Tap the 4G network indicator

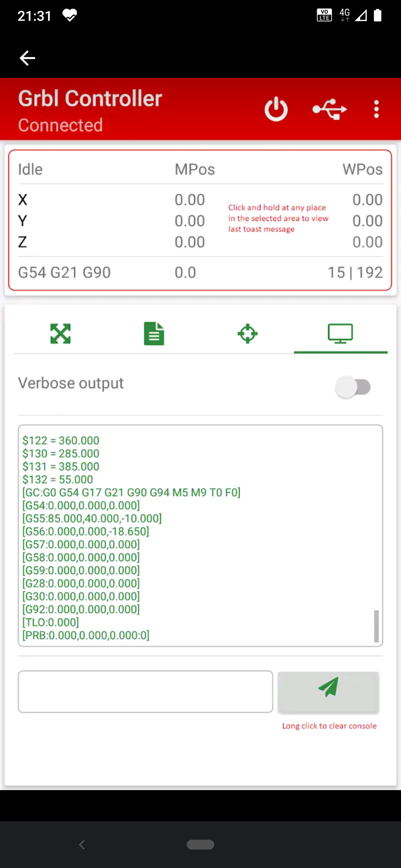(345, 15)
